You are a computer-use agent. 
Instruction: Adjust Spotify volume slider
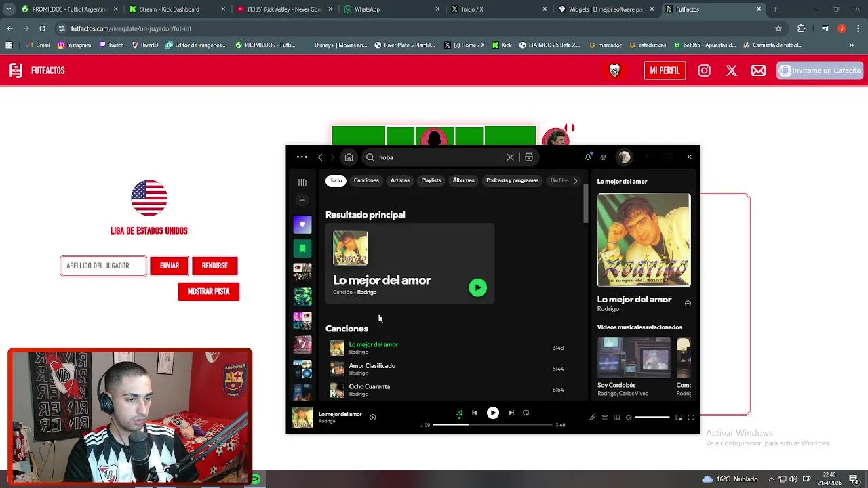pyautogui.click(x=652, y=418)
